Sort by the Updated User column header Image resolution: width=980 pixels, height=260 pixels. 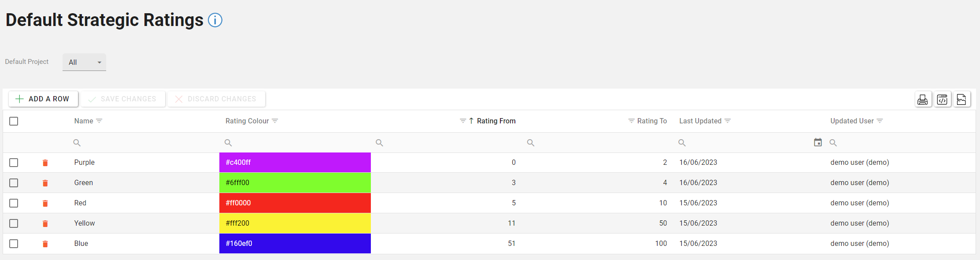[x=852, y=121]
